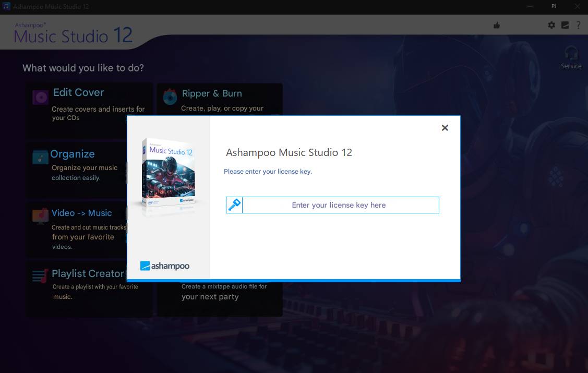Open settings gear in main window
The height and width of the screenshot is (373, 588).
[551, 25]
